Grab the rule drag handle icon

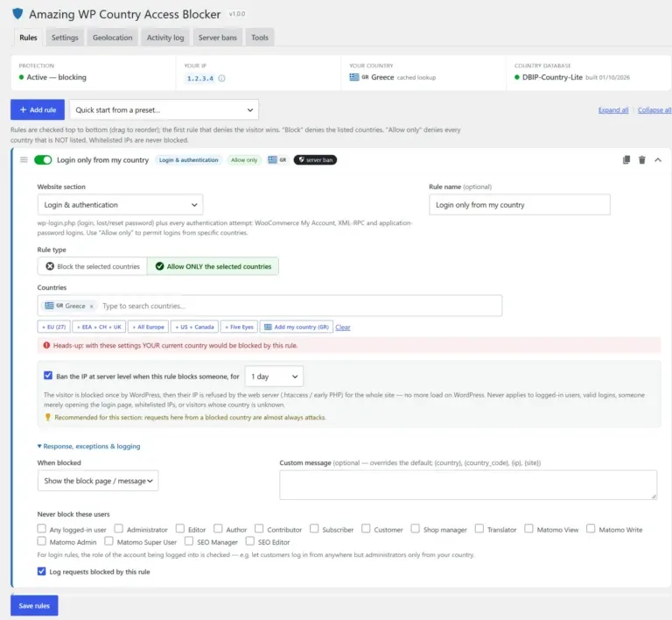click(24, 160)
